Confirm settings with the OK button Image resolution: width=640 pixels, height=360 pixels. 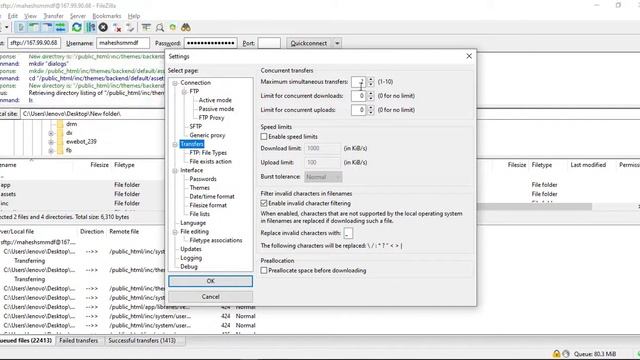(x=211, y=281)
